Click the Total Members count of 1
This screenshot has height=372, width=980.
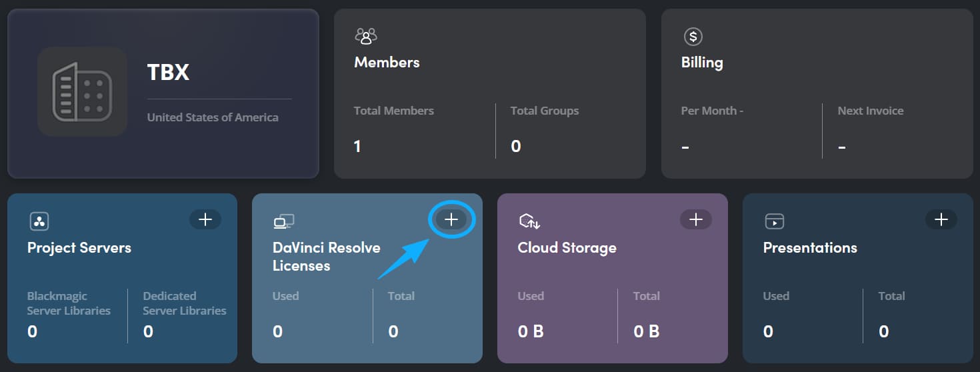(358, 147)
